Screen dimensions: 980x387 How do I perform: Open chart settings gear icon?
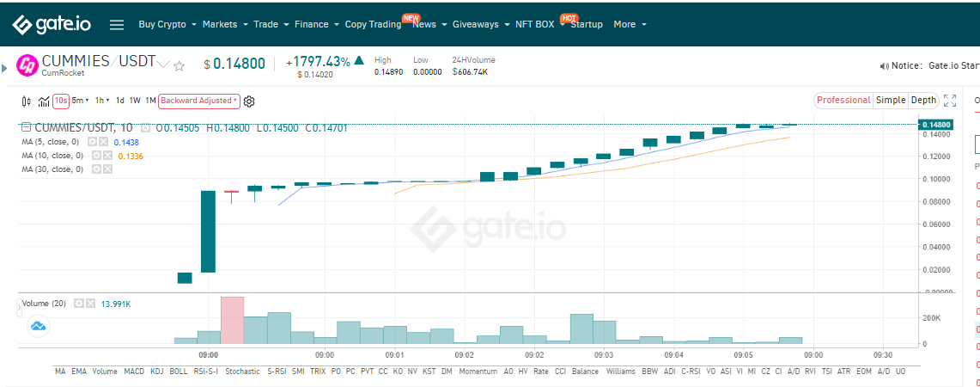pos(249,101)
